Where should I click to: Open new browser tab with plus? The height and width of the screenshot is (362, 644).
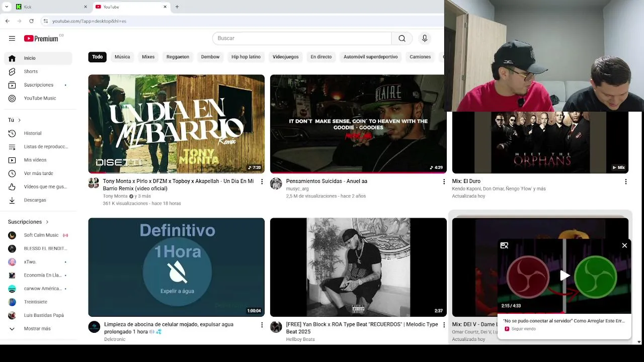tap(177, 7)
